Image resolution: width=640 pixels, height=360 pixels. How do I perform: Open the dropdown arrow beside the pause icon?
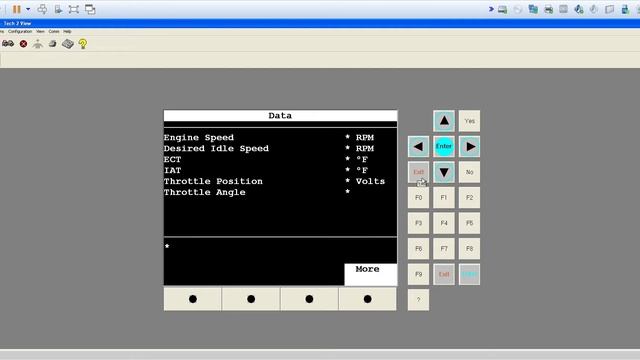coord(28,9)
